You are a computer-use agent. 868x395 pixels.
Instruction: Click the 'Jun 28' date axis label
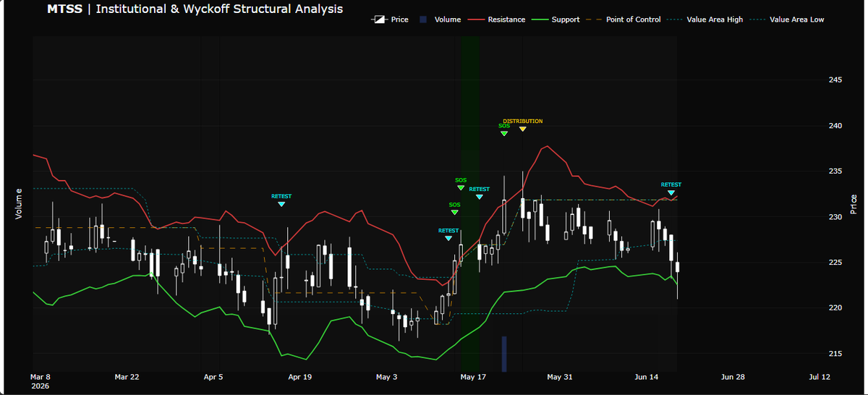point(733,377)
